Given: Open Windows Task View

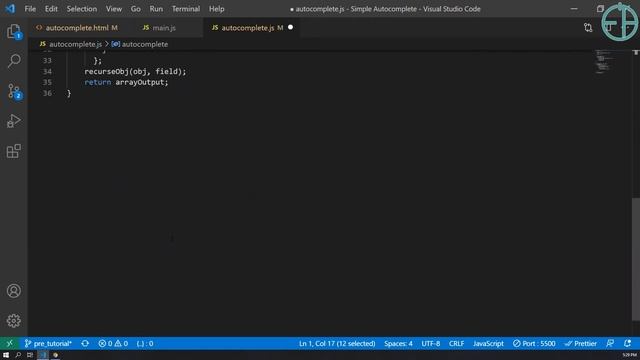Looking at the screenshot, I should click(x=30, y=355).
